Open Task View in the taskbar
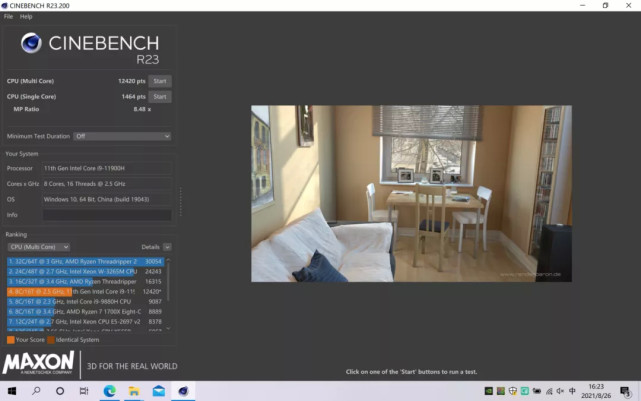The width and height of the screenshot is (641, 401). [84, 391]
